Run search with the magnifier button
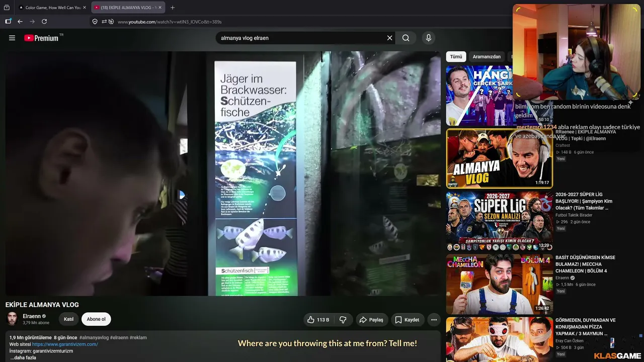Image resolution: width=644 pixels, height=362 pixels. [406, 38]
